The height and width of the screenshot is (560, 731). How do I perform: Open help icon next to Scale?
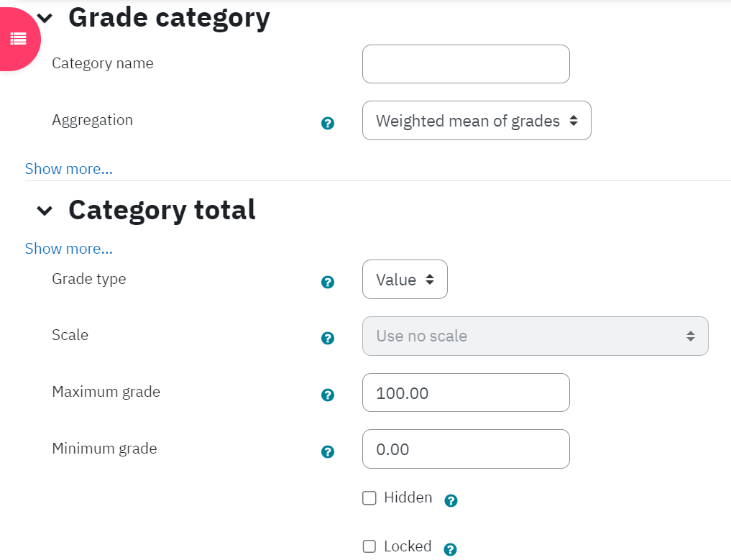[x=328, y=338]
